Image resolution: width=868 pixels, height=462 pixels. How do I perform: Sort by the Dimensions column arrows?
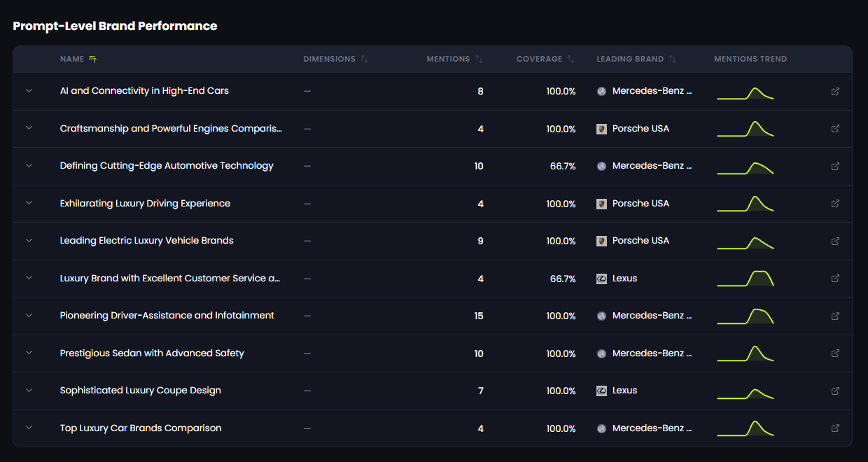364,59
